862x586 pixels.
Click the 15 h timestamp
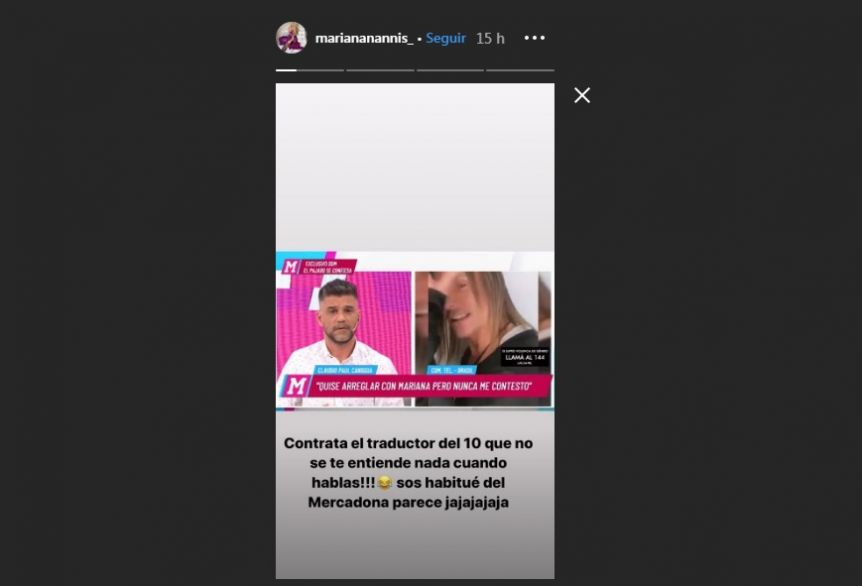click(x=490, y=38)
